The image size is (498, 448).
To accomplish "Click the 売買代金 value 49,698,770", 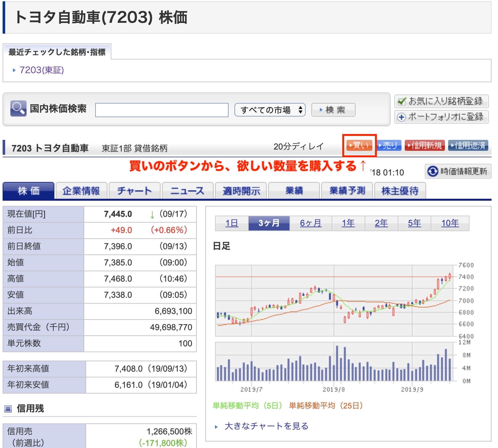I will coord(171,327).
